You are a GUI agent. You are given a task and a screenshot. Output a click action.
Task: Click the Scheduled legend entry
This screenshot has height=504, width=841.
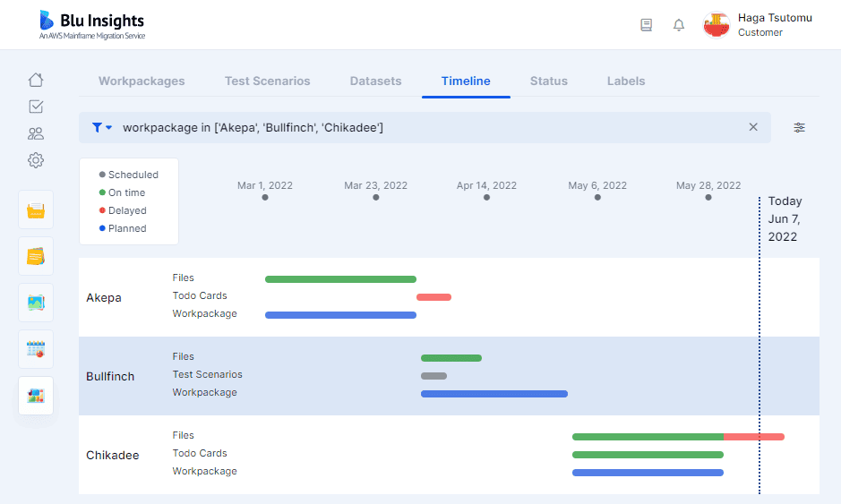129,175
